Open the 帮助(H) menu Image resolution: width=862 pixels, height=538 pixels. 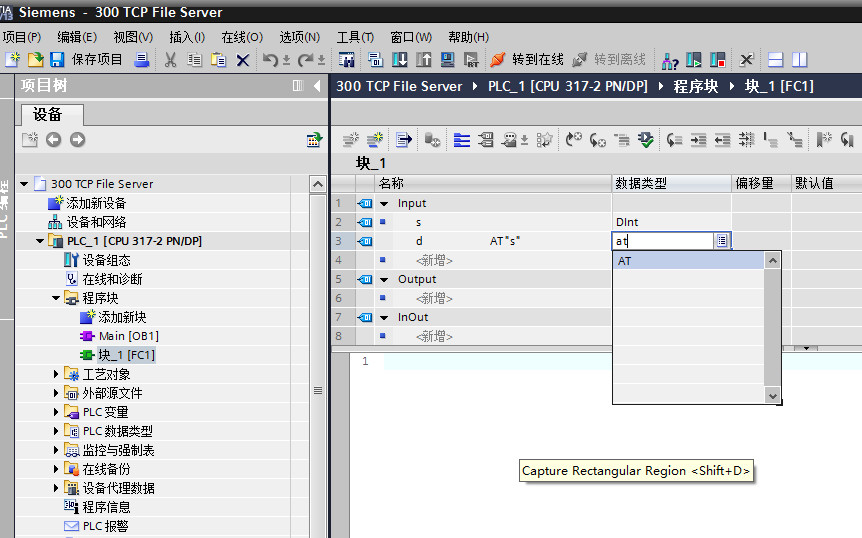468,37
